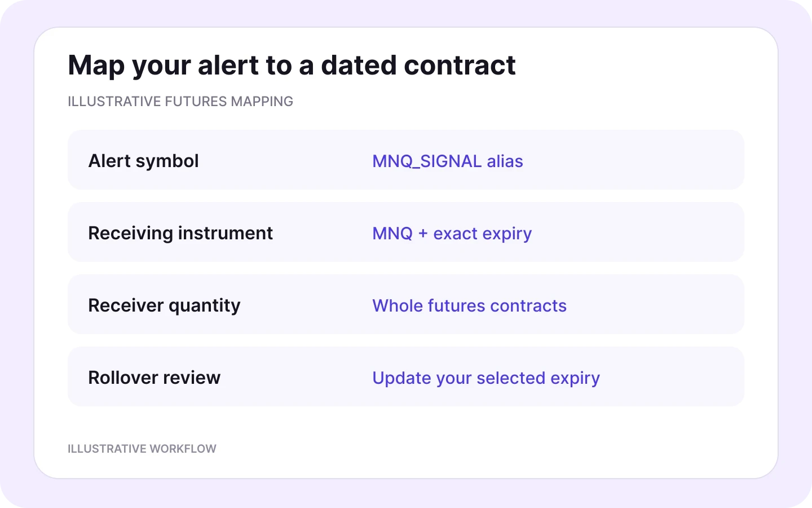
Task: Click empty area of the Receiving instrument row
Action: [x=637, y=232]
